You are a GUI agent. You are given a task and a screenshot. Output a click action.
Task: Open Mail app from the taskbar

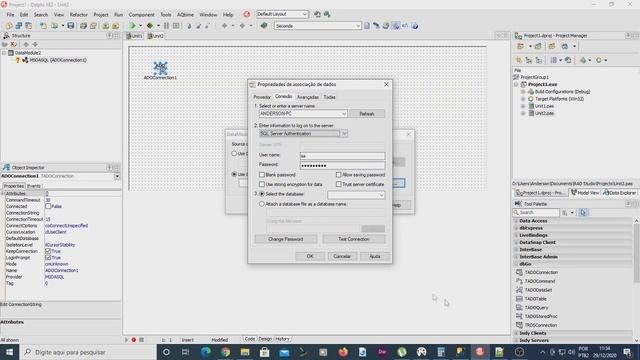284,352
